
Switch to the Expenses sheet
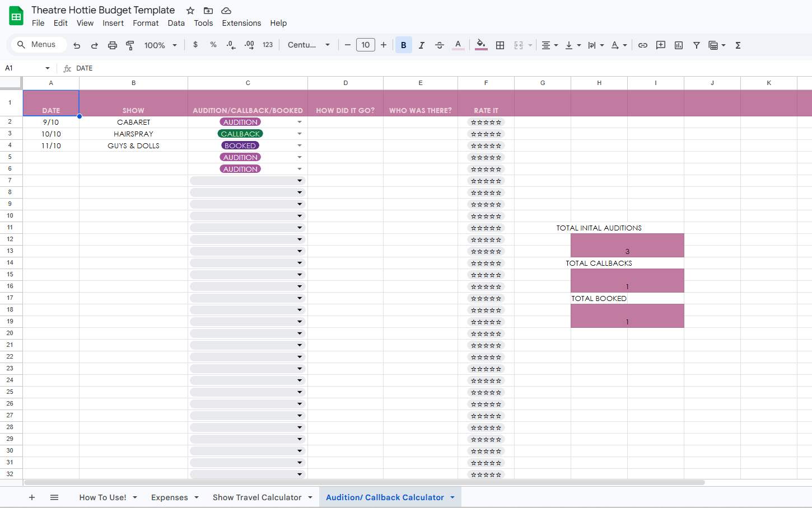pyautogui.click(x=169, y=497)
